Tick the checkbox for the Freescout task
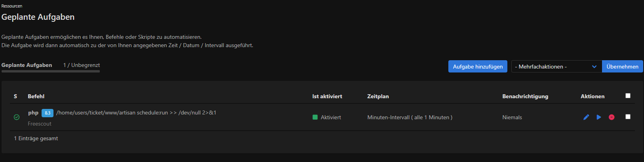Viewport: 644px width, 162px height. click(x=628, y=116)
